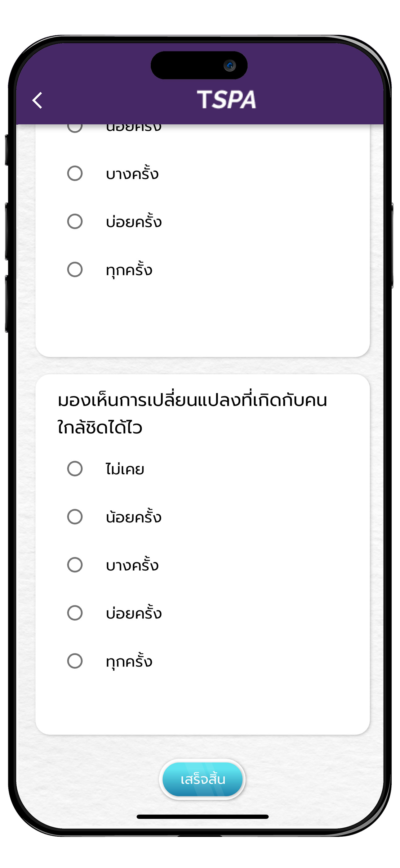Image resolution: width=400 pixels, height=868 pixels.
Task: Choose บ่อยครั้ง radio in the upper question card
Action: pos(75,221)
